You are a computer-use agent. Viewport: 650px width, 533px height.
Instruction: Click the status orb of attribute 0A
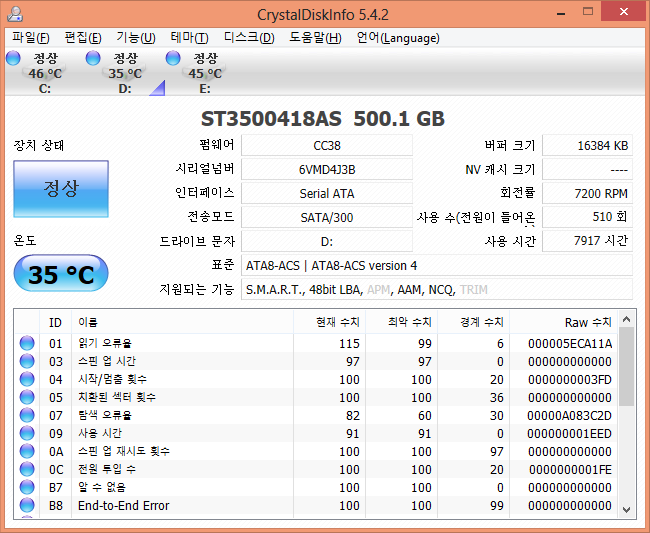27,451
